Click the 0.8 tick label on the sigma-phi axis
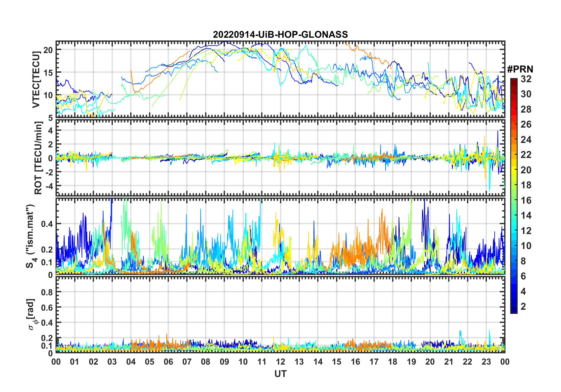The height and width of the screenshot is (392, 561). coord(47,292)
